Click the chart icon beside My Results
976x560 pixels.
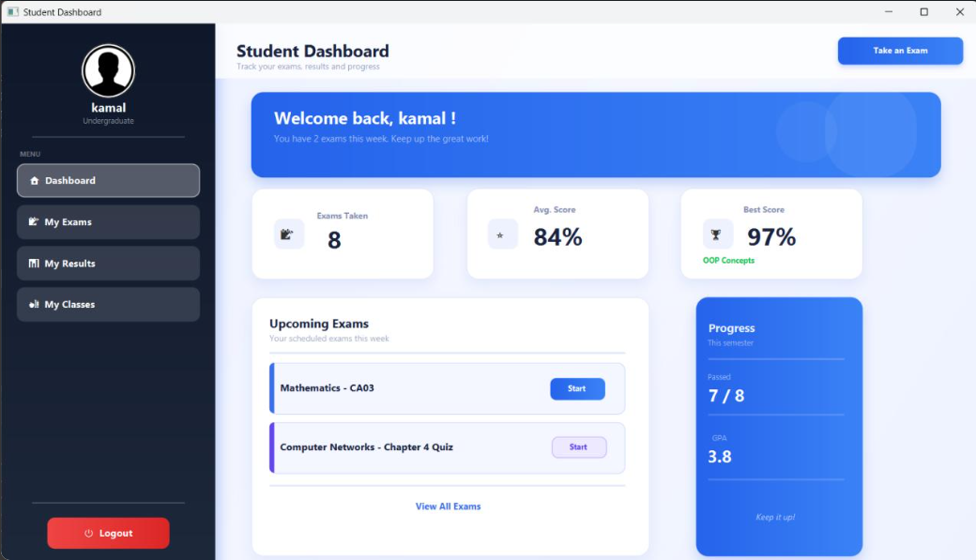coord(34,264)
